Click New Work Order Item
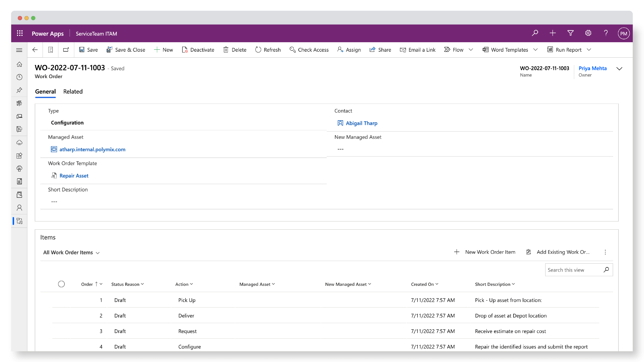This screenshot has height=362, width=644. (484, 252)
